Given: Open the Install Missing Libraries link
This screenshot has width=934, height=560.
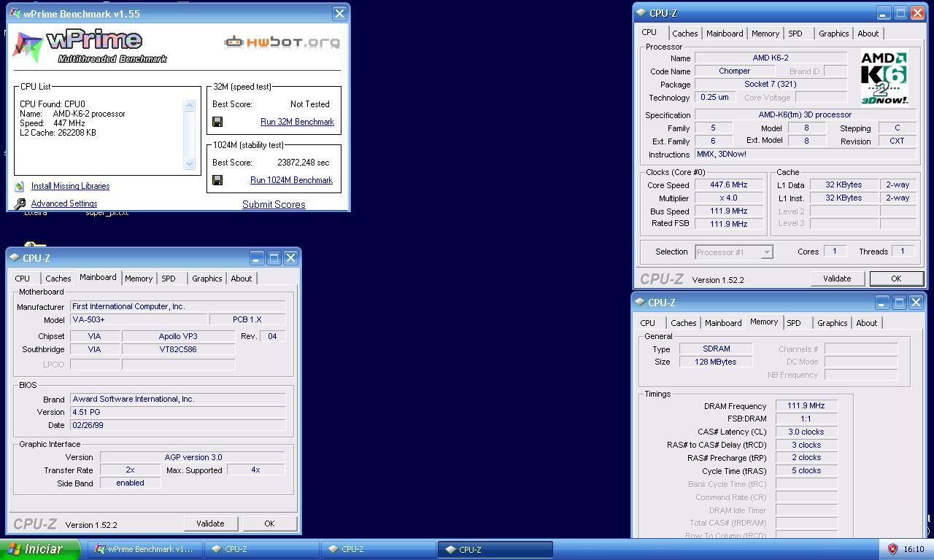Looking at the screenshot, I should pos(70,186).
